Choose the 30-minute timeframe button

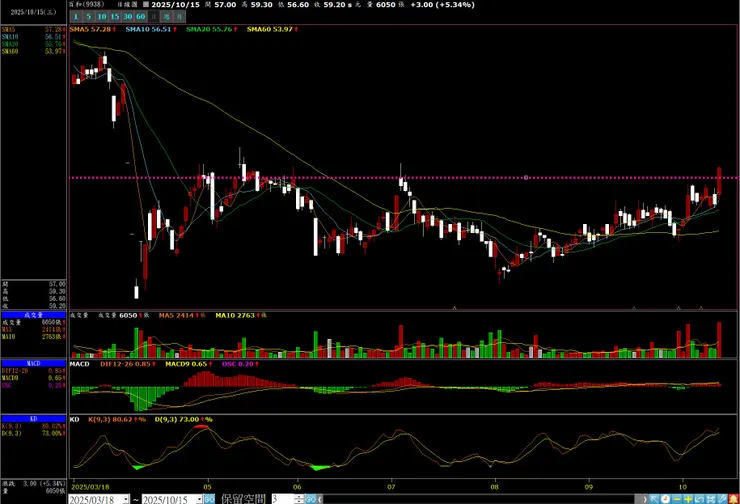pyautogui.click(x=127, y=17)
